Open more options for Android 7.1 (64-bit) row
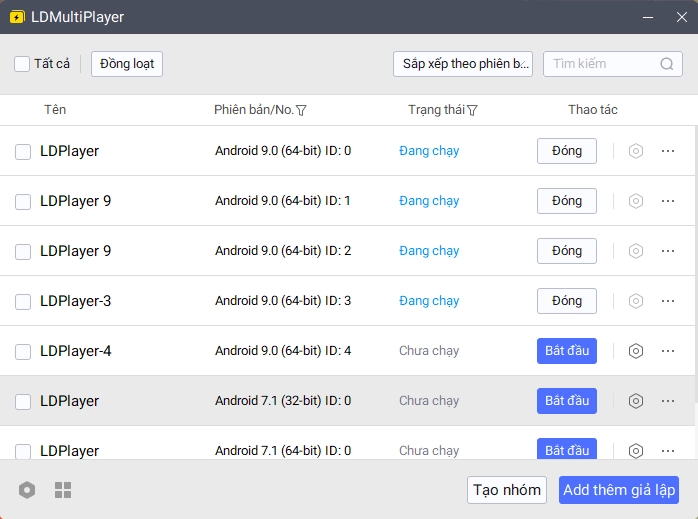Screen dimensions: 698x519 point(668,451)
